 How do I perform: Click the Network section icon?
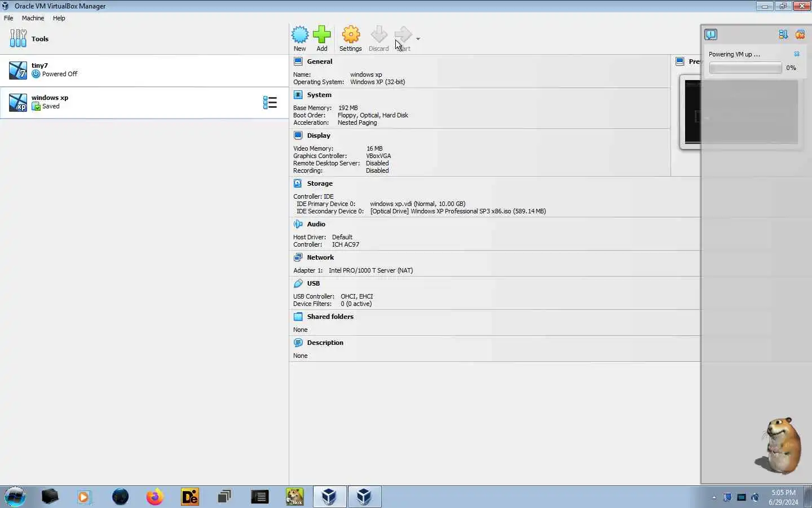point(298,257)
